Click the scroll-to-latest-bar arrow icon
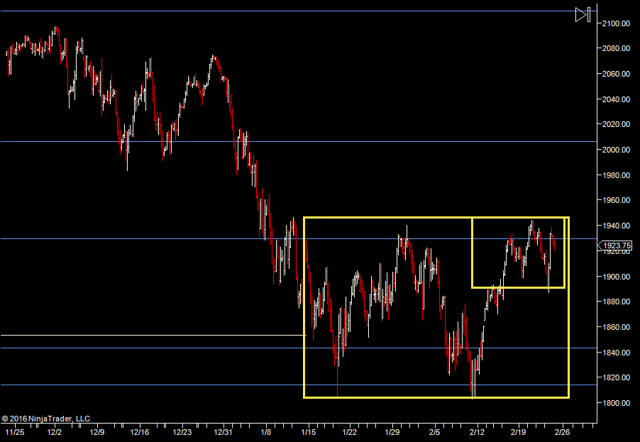This screenshot has height=442, width=640. pos(583,14)
